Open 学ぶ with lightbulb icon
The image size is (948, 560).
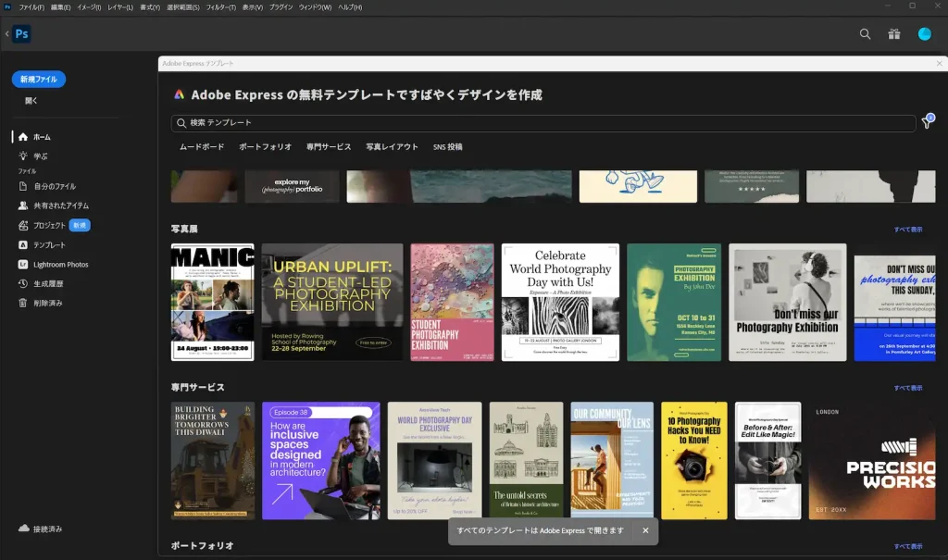click(x=40, y=156)
